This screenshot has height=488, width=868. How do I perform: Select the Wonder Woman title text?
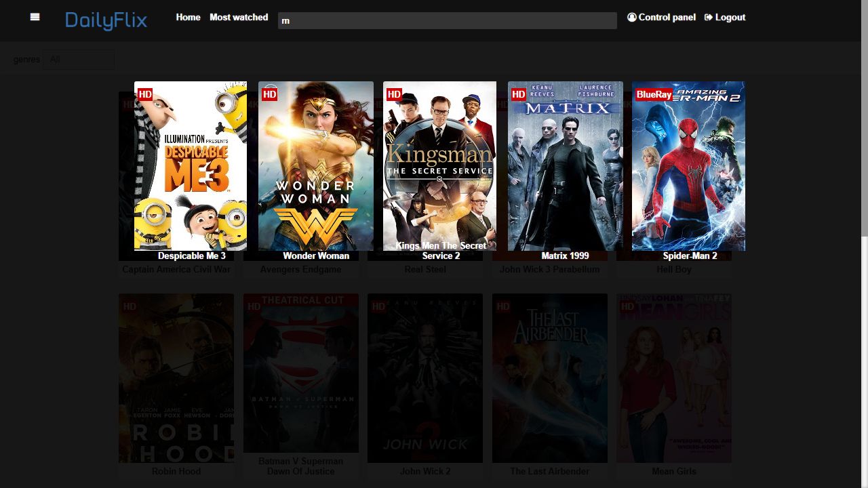click(x=316, y=256)
